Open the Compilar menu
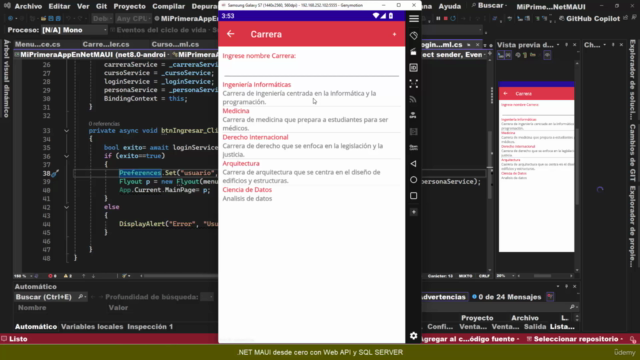The width and height of the screenshot is (640, 360). (169, 7)
